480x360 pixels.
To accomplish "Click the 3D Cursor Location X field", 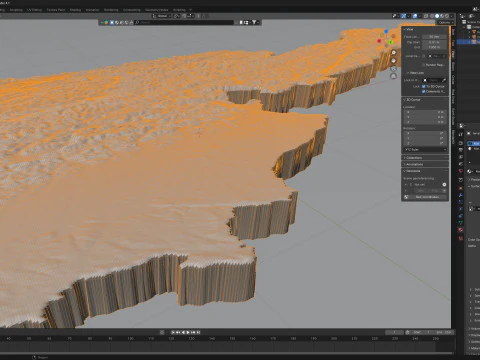I will click(425, 112).
